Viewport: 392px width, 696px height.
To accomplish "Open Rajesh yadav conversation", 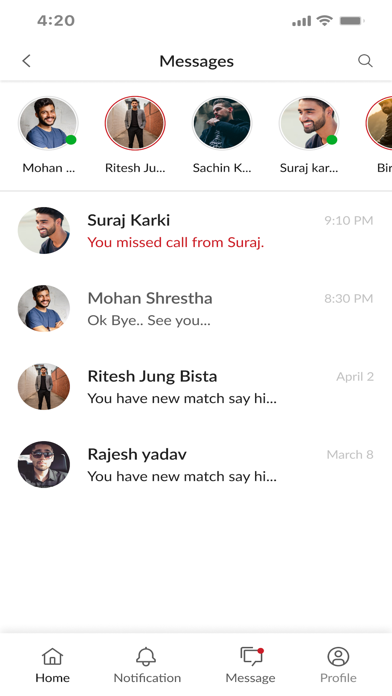I will pyautogui.click(x=196, y=465).
